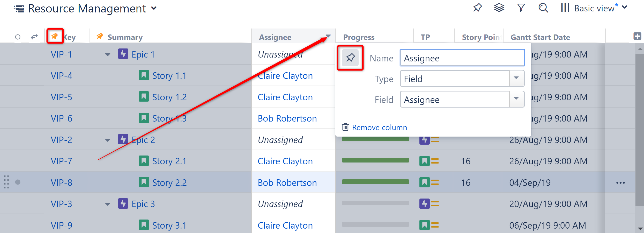The height and width of the screenshot is (233, 644).
Task: Toggle pin button in Assignee column panel
Action: point(350,58)
